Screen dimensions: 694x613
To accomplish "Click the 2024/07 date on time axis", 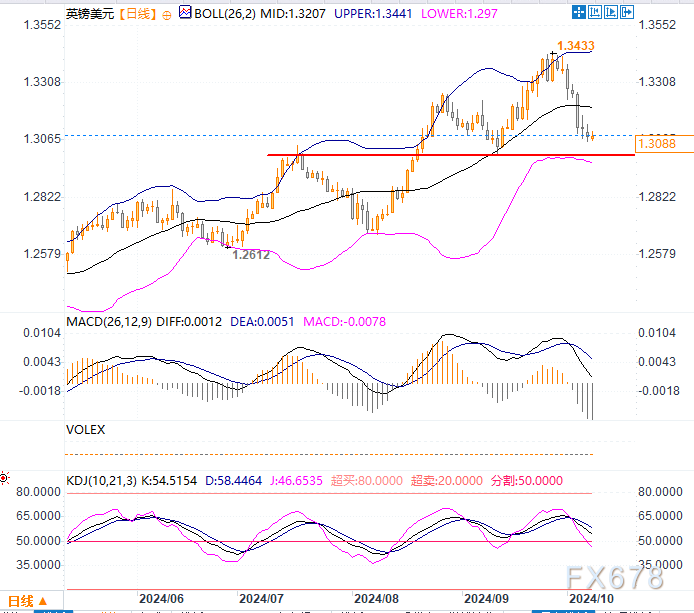I will 261,599.
